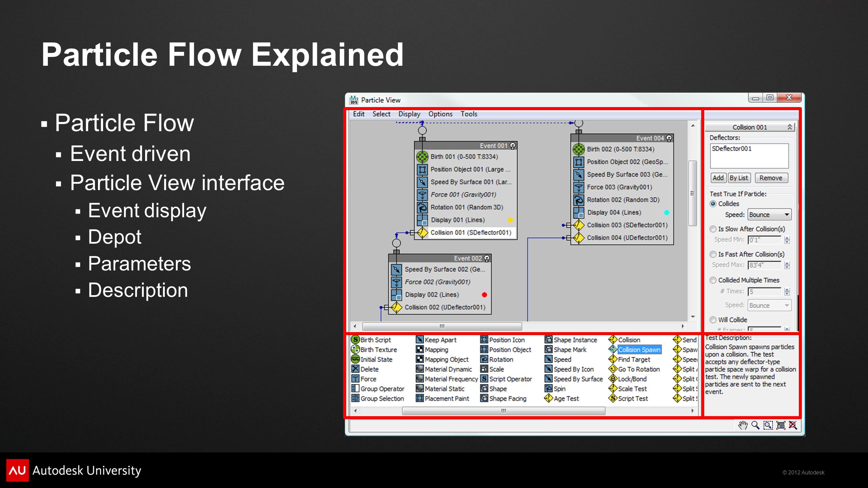Click the Zoom Extents tool icon
Image resolution: width=868 pixels, height=488 pixels.
point(781,425)
